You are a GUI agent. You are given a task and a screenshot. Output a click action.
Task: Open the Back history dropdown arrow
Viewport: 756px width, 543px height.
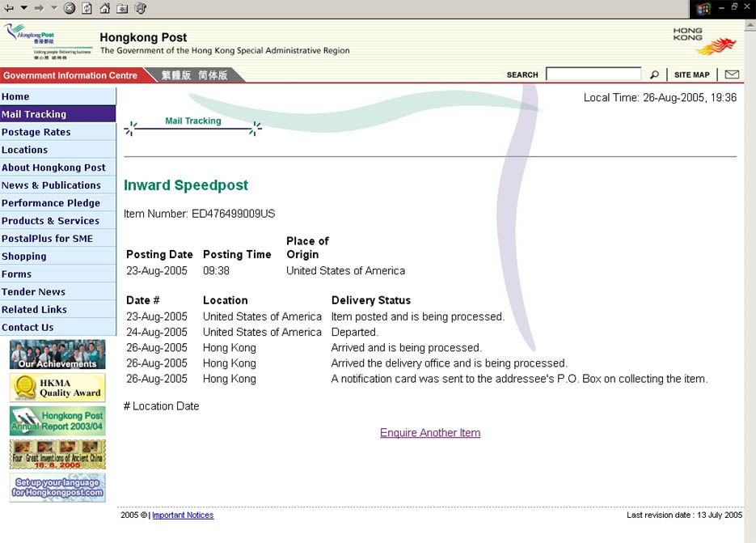coord(23,8)
